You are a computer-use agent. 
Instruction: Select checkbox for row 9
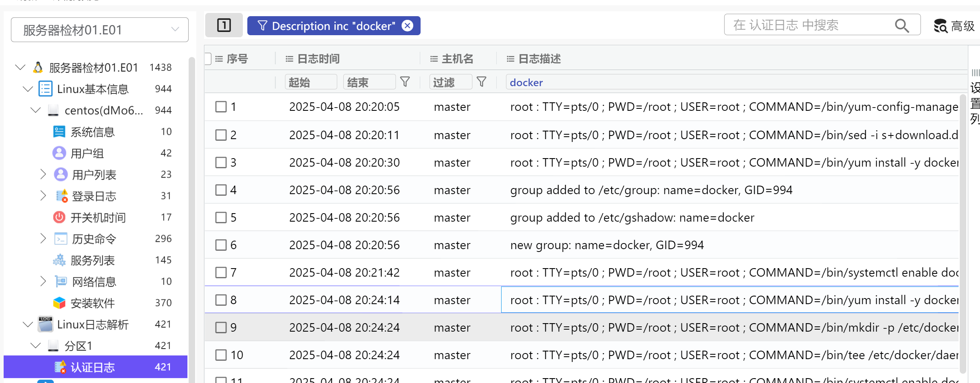[221, 328]
